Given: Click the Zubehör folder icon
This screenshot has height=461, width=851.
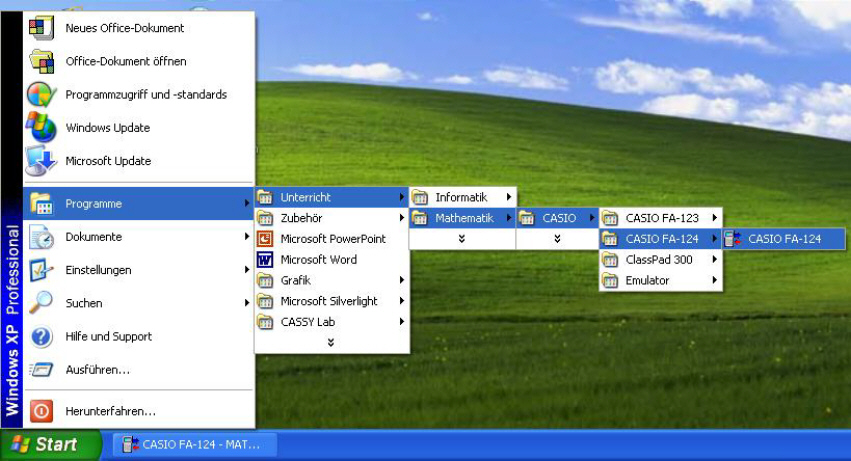Looking at the screenshot, I should tap(265, 218).
